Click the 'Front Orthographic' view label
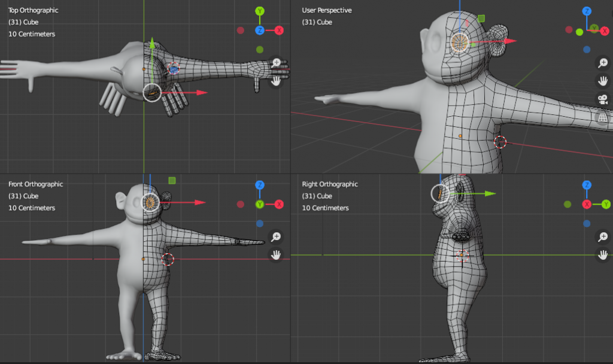 click(x=35, y=184)
